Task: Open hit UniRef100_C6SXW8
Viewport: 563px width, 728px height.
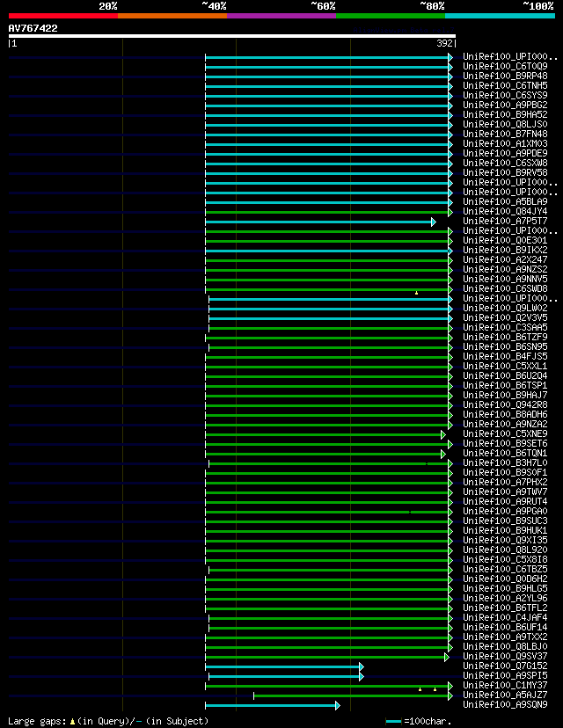Action: (505, 163)
